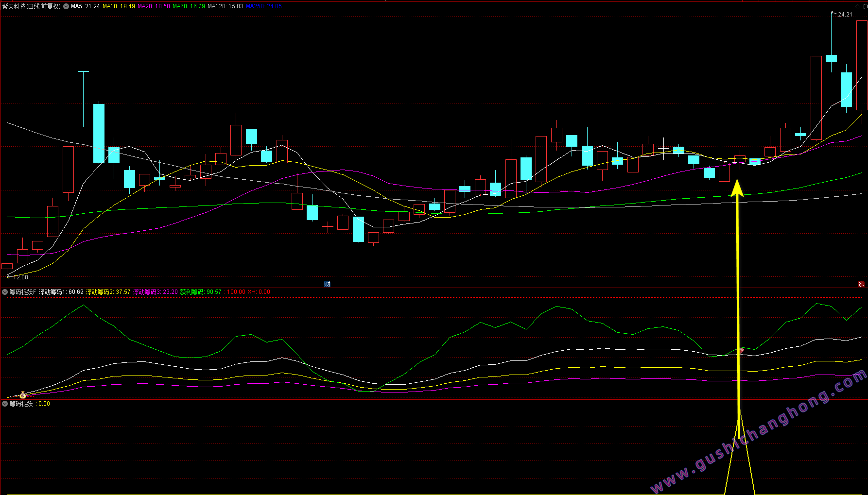Click the red XH: 0.00 label
This screenshot has height=495, width=868.
pyautogui.click(x=259, y=292)
